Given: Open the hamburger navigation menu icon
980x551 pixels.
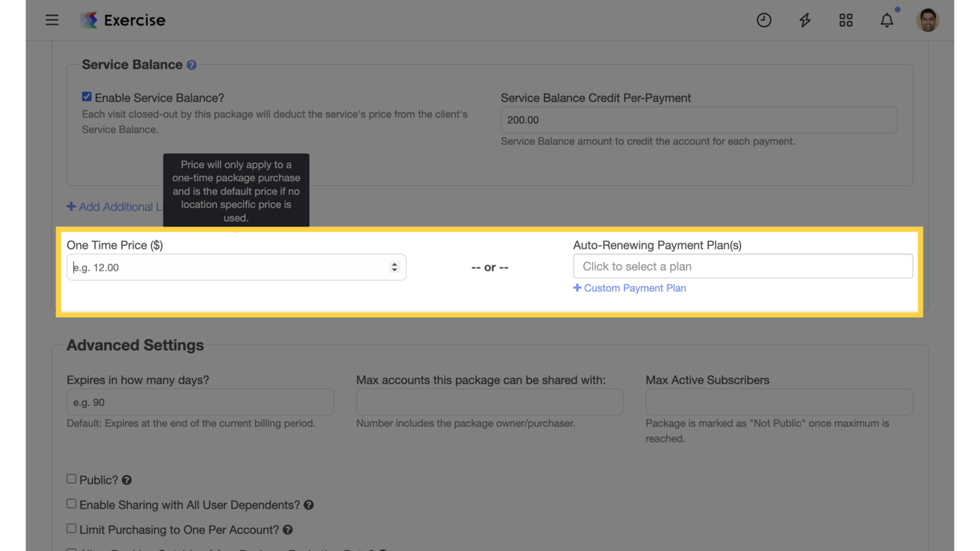Looking at the screenshot, I should pos(52,19).
